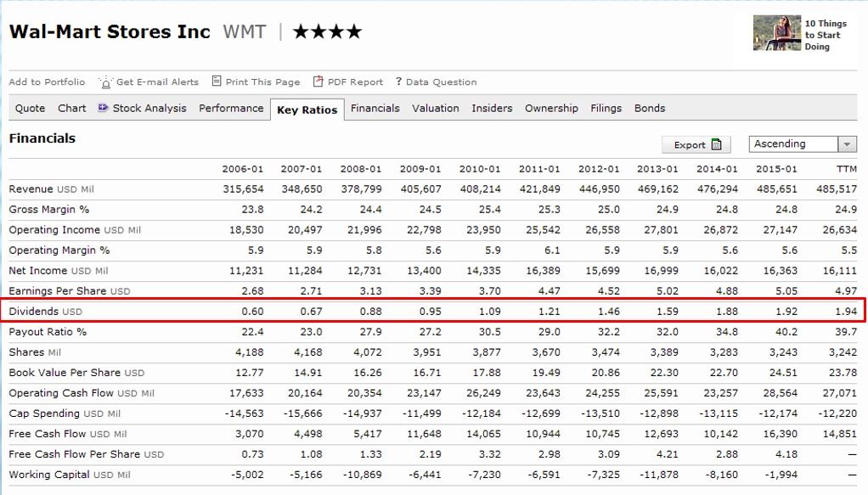The width and height of the screenshot is (868, 495).
Task: Click the 10 Things to Start Doing thumbnail
Action: (776, 32)
